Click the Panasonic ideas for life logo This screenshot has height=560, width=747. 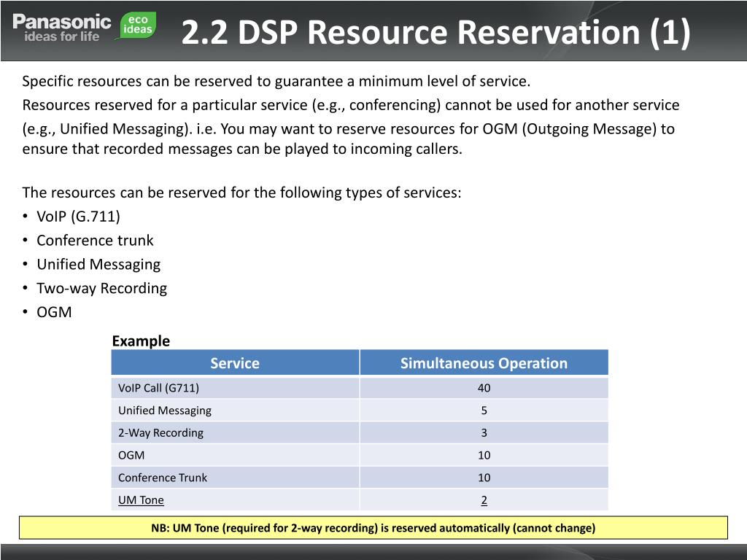(61, 28)
